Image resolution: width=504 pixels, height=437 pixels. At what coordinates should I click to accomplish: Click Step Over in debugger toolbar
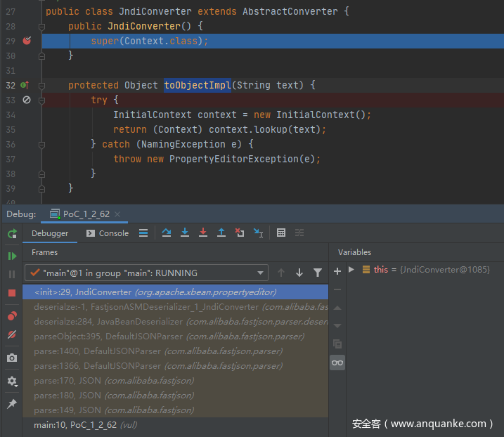pos(167,233)
